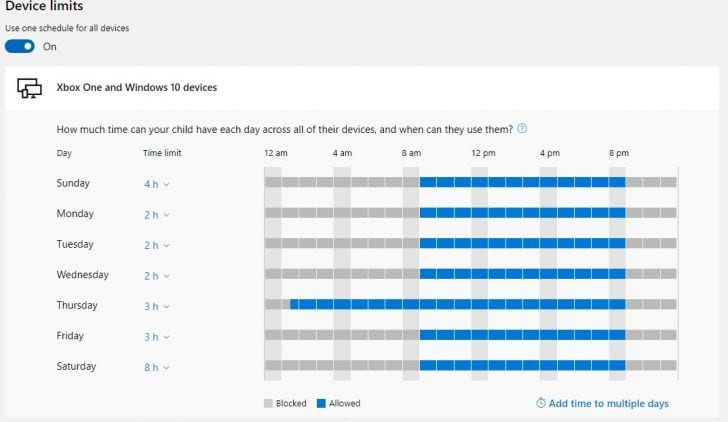Click the 4 pm time header
This screenshot has width=728, height=422.
pyautogui.click(x=550, y=153)
